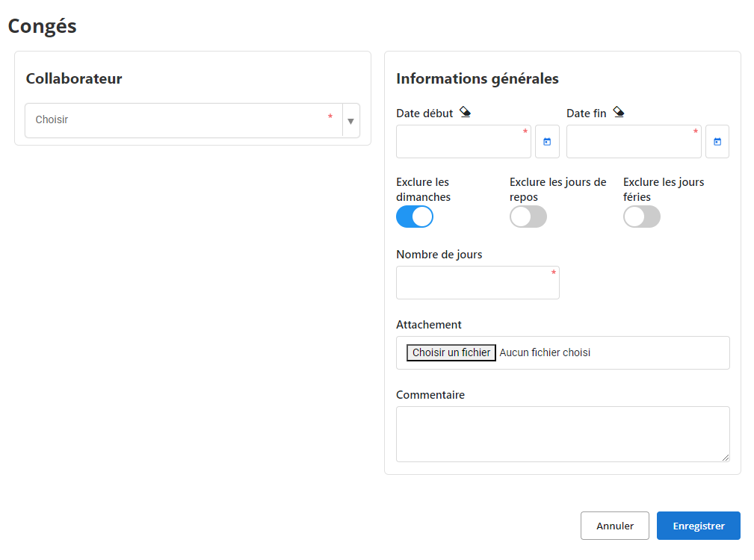The width and height of the screenshot is (754, 560).
Task: Open the calendar picker for Date début
Action: 547,142
